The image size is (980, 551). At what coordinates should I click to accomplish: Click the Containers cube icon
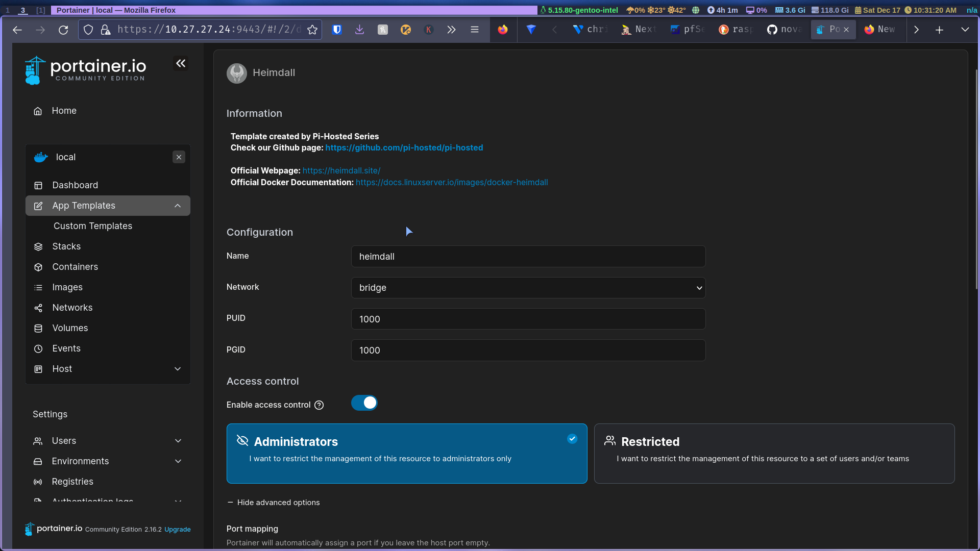pyautogui.click(x=38, y=267)
